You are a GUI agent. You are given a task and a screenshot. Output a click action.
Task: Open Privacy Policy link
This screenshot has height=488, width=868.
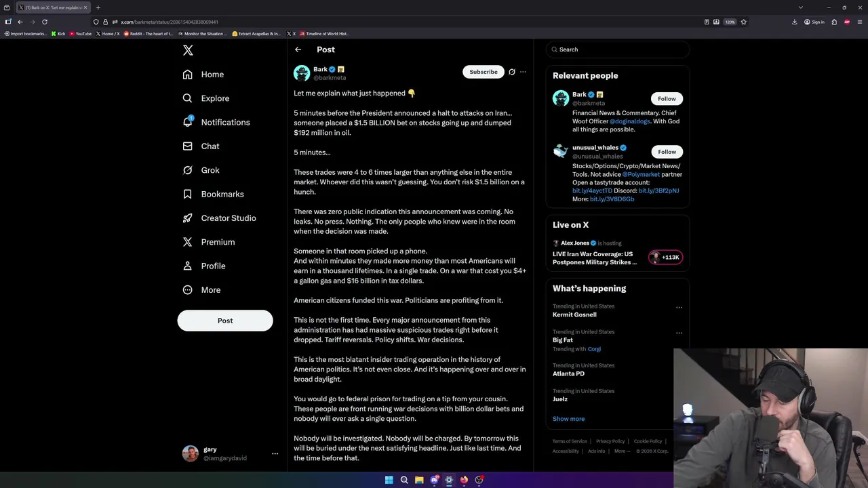[x=610, y=441]
